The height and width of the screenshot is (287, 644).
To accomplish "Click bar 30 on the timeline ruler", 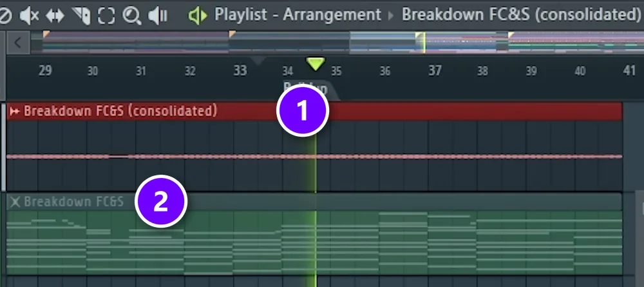I will point(93,72).
